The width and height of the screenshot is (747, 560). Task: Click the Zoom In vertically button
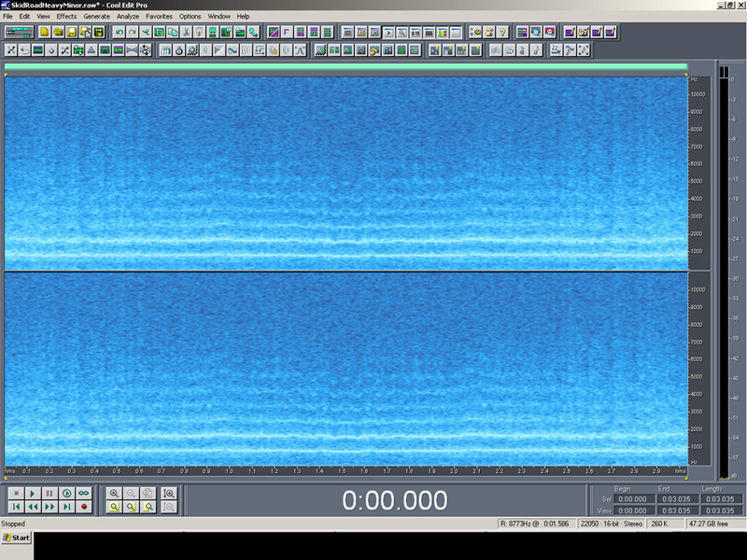tap(169, 494)
